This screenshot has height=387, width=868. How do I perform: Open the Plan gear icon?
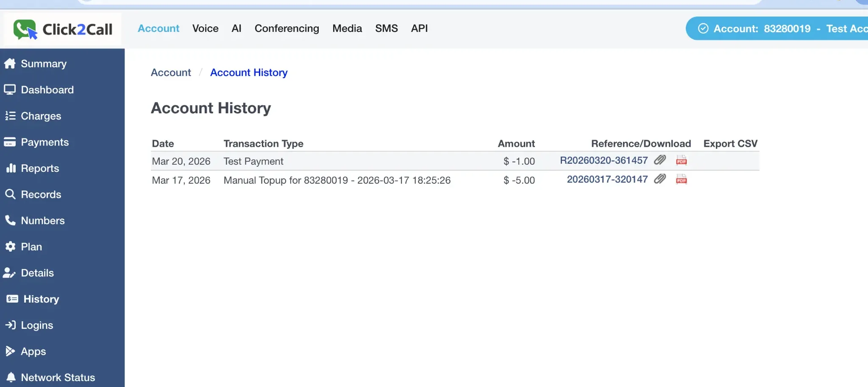pos(11,247)
